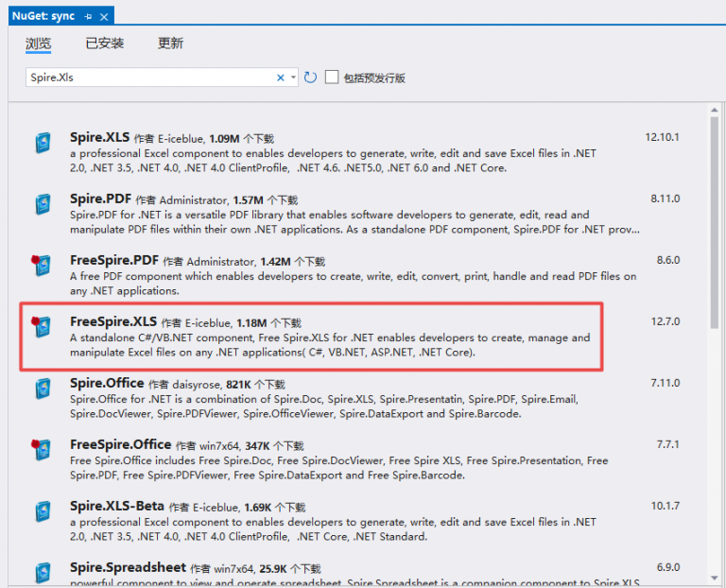The width and height of the screenshot is (726, 588).
Task: Click the 821K 个下载 download count
Action: click(255, 385)
